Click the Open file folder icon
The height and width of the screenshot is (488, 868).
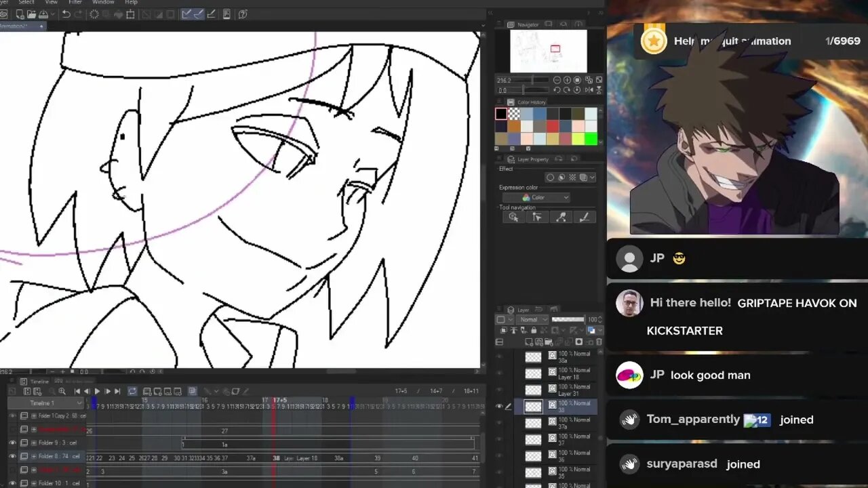click(x=31, y=14)
